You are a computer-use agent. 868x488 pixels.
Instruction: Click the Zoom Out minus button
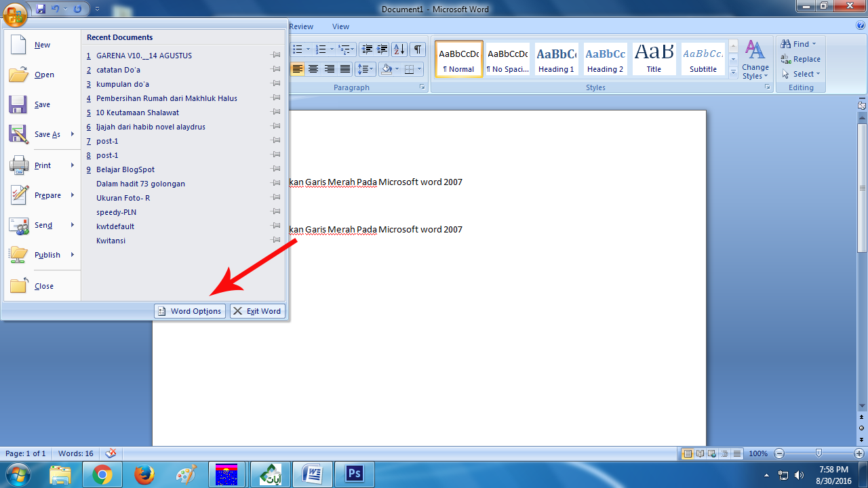coord(779,453)
